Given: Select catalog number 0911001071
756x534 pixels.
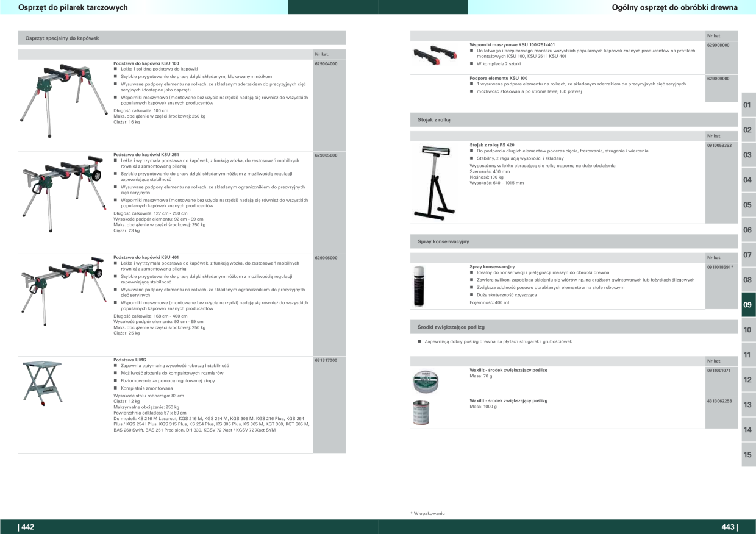Looking at the screenshot, I should [719, 370].
